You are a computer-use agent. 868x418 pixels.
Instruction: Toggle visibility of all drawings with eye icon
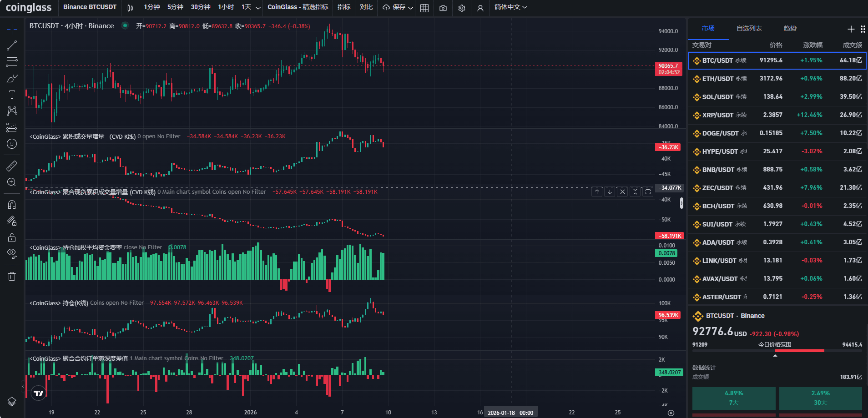click(12, 253)
